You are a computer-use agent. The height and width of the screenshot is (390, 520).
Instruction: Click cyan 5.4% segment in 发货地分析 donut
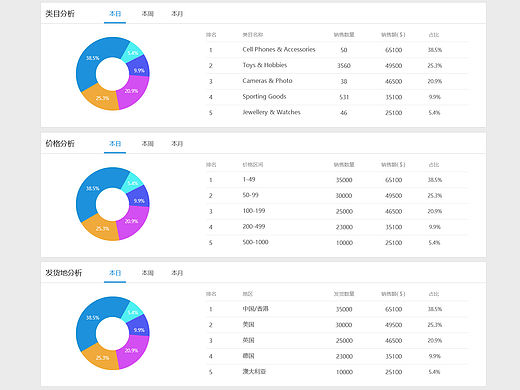tap(133, 312)
